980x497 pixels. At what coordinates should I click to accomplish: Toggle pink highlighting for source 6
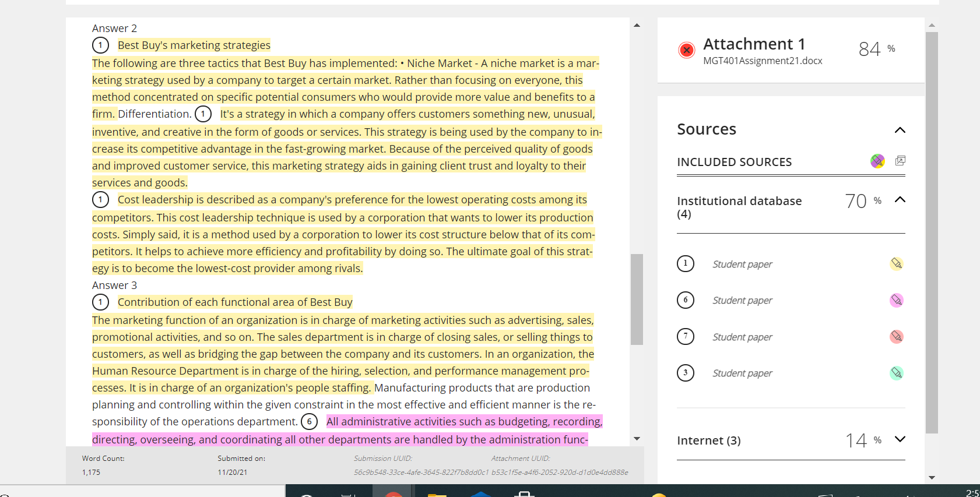click(x=897, y=300)
